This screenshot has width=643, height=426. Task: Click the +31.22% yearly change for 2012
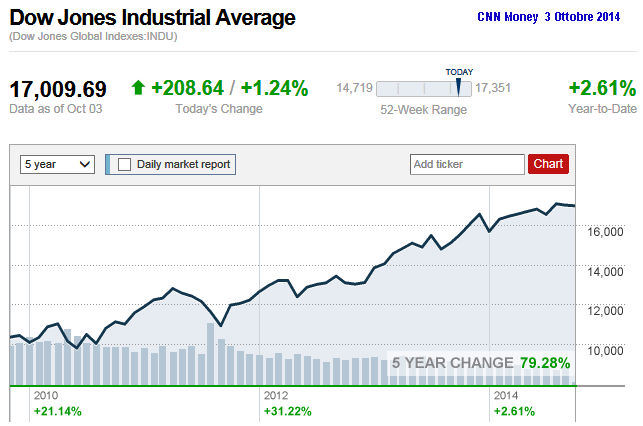point(287,411)
